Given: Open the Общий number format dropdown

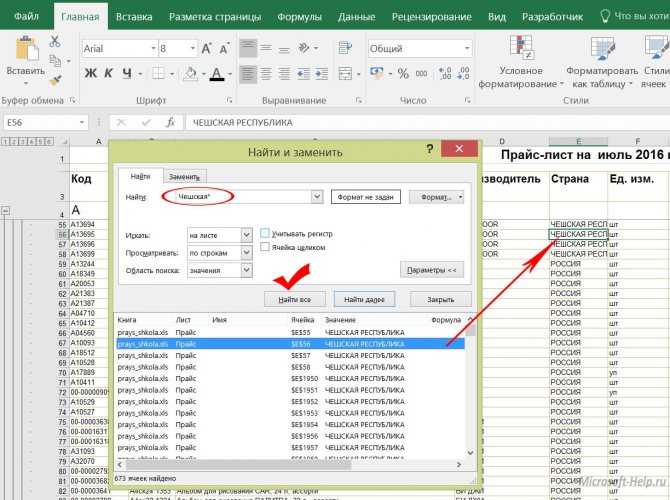Looking at the screenshot, I should [x=467, y=48].
